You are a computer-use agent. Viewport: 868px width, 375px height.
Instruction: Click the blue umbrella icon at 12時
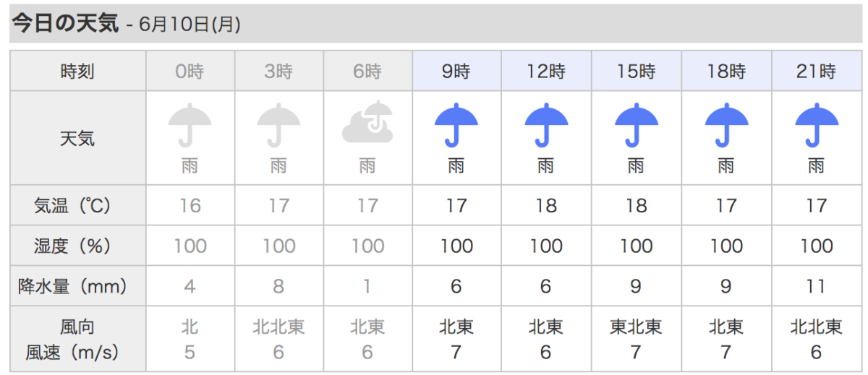(546, 125)
